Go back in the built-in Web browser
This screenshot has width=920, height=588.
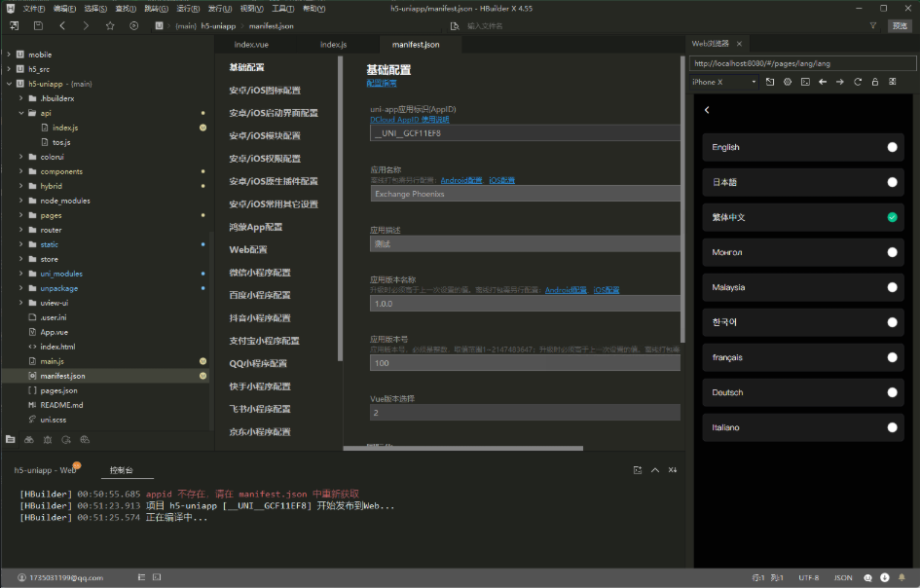(823, 82)
